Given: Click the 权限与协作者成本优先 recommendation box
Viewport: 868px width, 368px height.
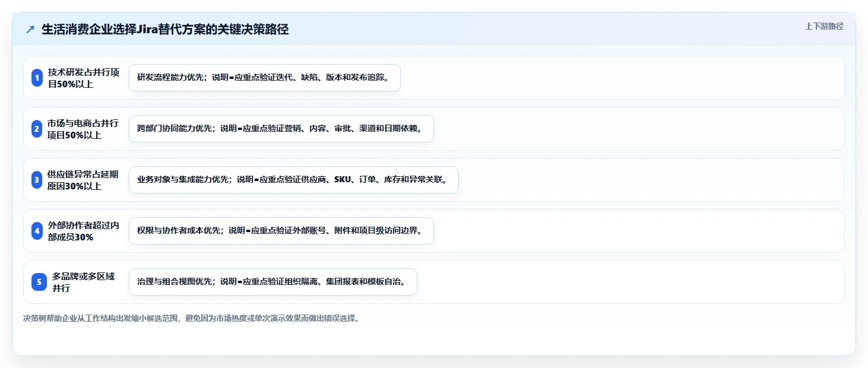Looking at the screenshot, I should pyautogui.click(x=281, y=231).
